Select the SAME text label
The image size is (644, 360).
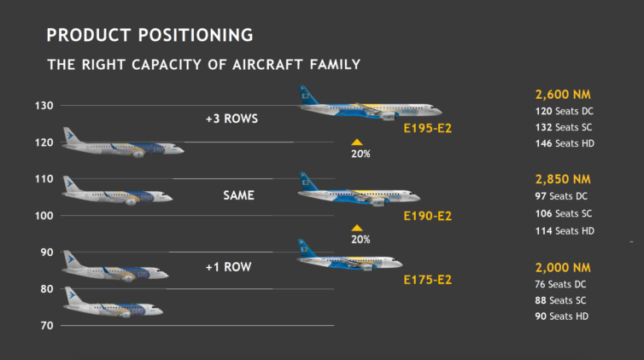(x=238, y=195)
